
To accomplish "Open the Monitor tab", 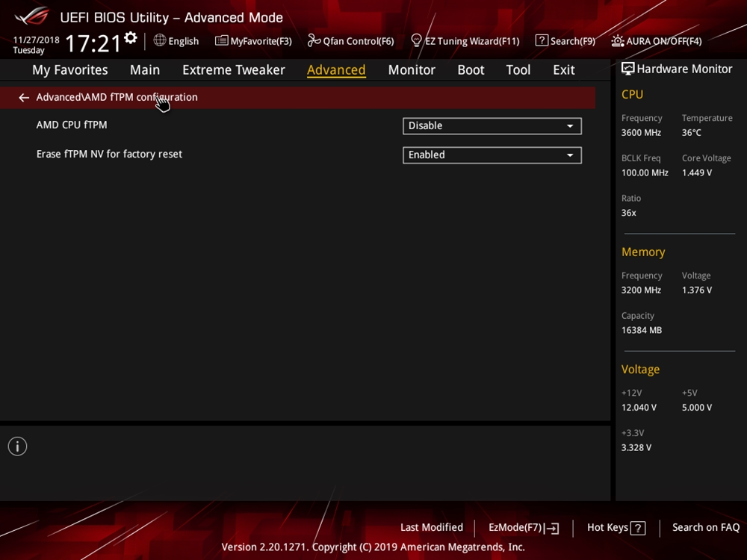I will pyautogui.click(x=412, y=70).
